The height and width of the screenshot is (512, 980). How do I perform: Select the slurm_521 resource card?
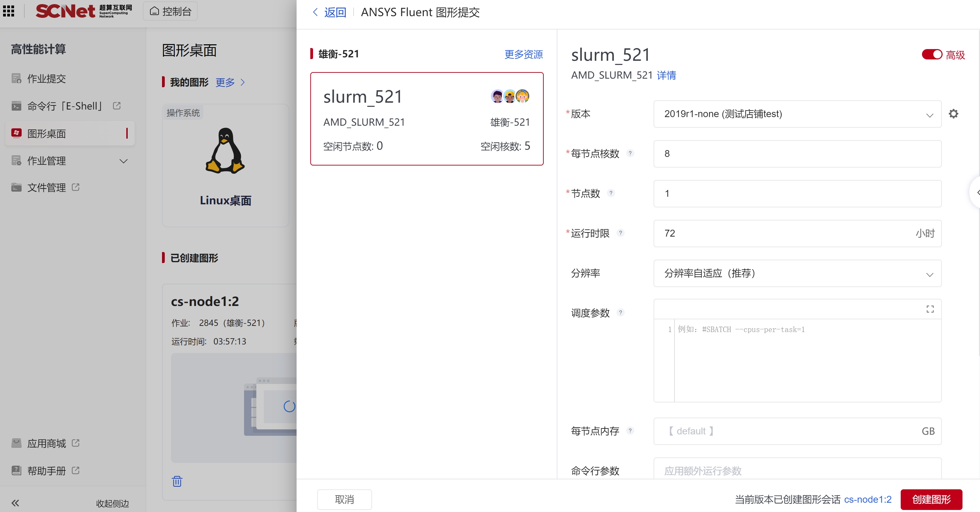pyautogui.click(x=427, y=119)
